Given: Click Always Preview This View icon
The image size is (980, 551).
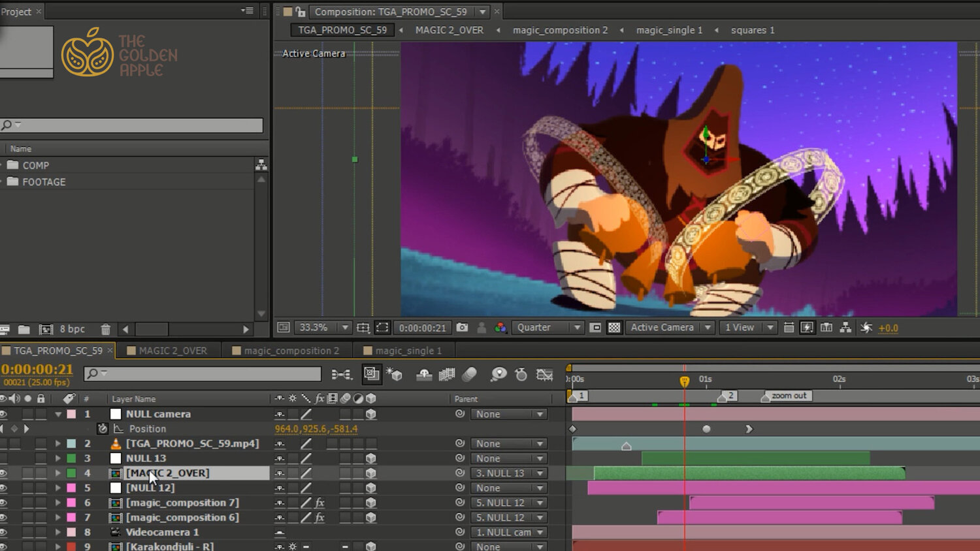Looking at the screenshot, I should click(x=283, y=328).
